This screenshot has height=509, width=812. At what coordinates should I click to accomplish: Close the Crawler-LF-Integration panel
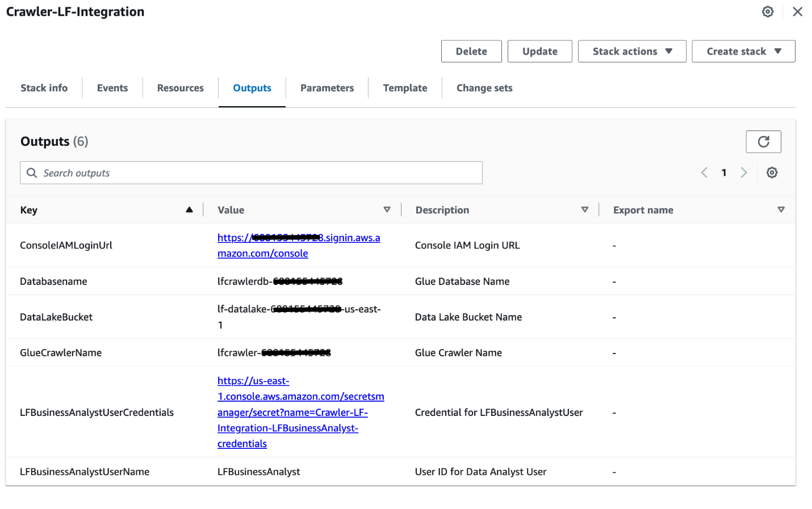(797, 11)
